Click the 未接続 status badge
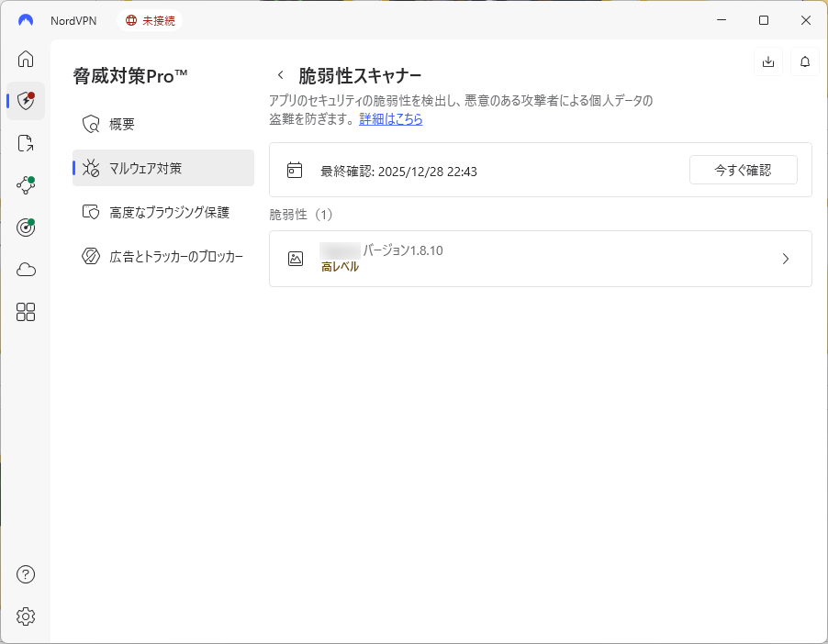The image size is (828, 644). pos(150,19)
